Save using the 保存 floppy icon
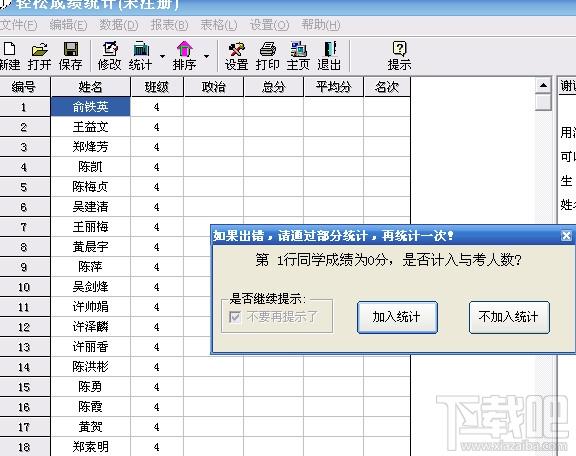The height and width of the screenshot is (456, 576). coord(70,56)
